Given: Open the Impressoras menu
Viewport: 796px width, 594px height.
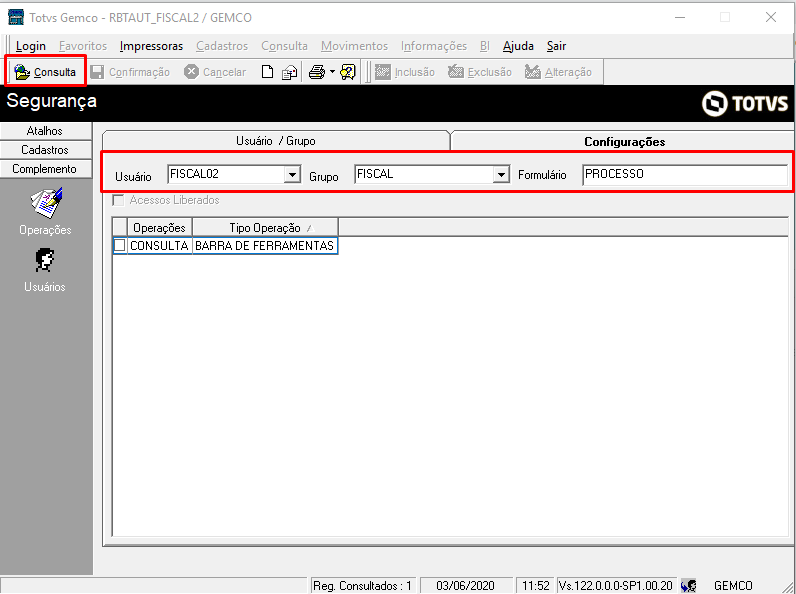Looking at the screenshot, I should (x=151, y=46).
